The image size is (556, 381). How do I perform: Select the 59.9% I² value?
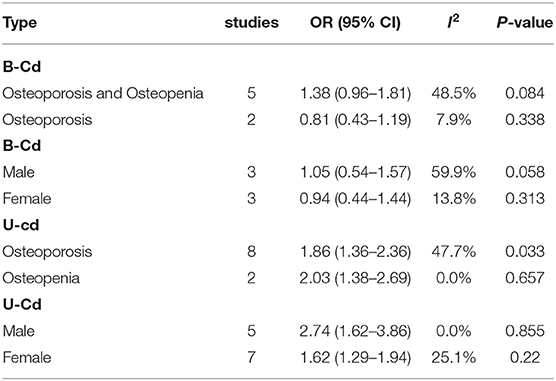pos(453,172)
